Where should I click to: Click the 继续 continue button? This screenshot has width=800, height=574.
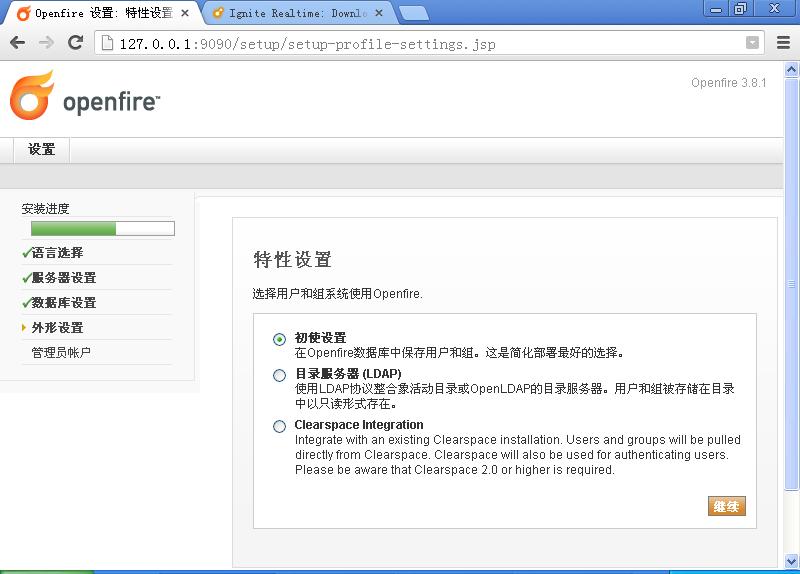(x=727, y=506)
